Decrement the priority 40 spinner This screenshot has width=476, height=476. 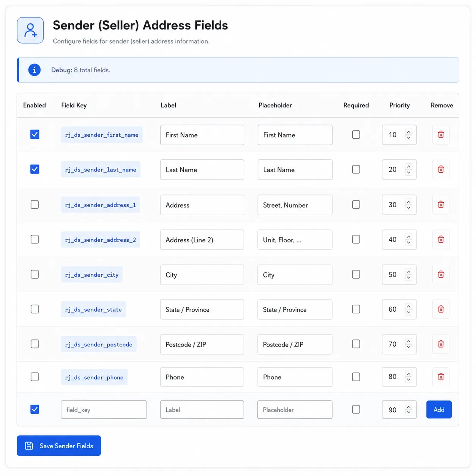click(408, 243)
